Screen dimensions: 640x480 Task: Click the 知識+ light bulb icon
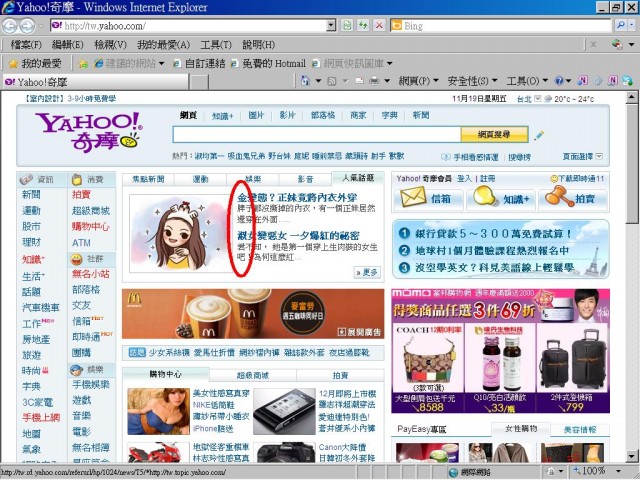485,196
